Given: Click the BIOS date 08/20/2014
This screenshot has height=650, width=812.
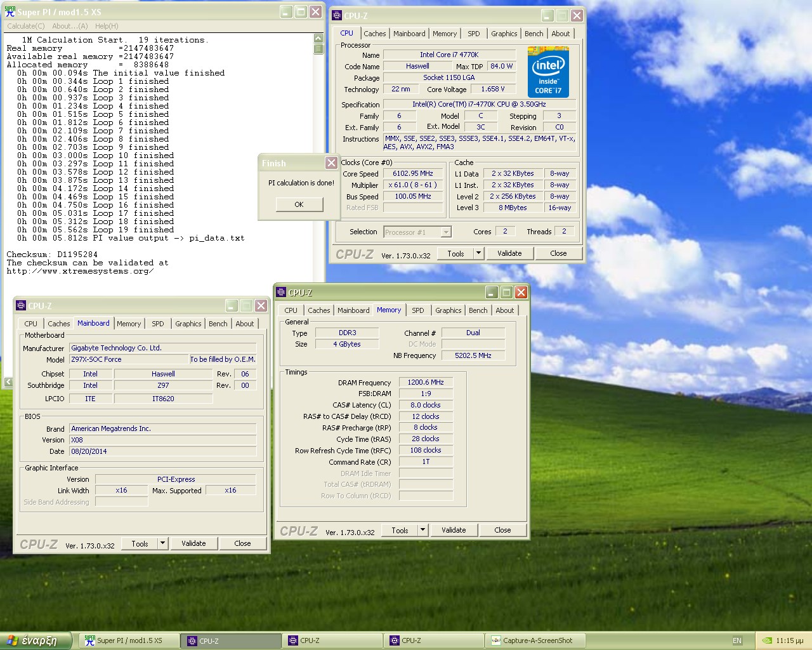Looking at the screenshot, I should tap(163, 451).
